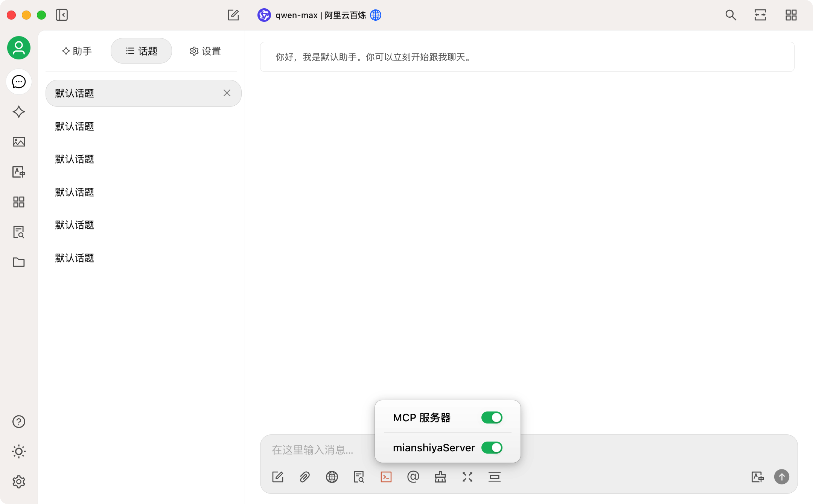
Task: Click the knowledge base icon in input toolbar
Action: point(359,477)
